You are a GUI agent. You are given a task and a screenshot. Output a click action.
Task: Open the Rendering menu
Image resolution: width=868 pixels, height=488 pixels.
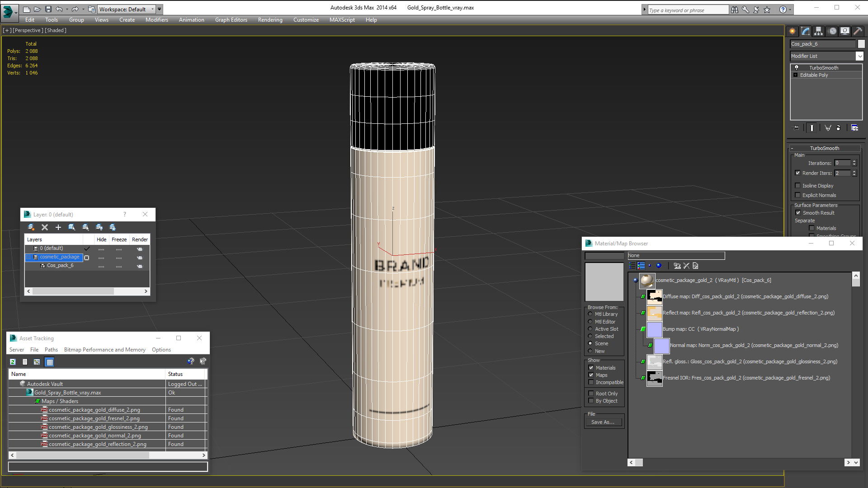point(270,20)
